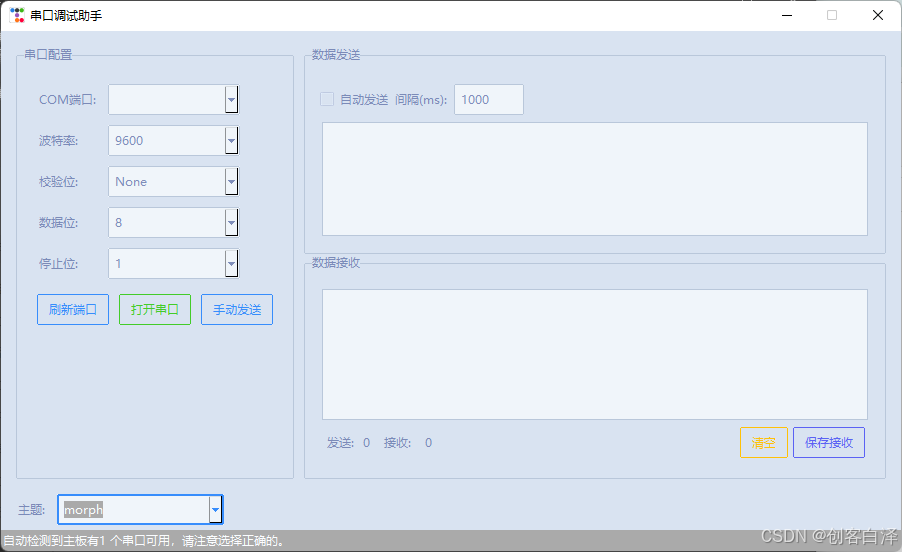The width and height of the screenshot is (902, 552).
Task: Click the app icon in the title bar
Action: coord(17,15)
